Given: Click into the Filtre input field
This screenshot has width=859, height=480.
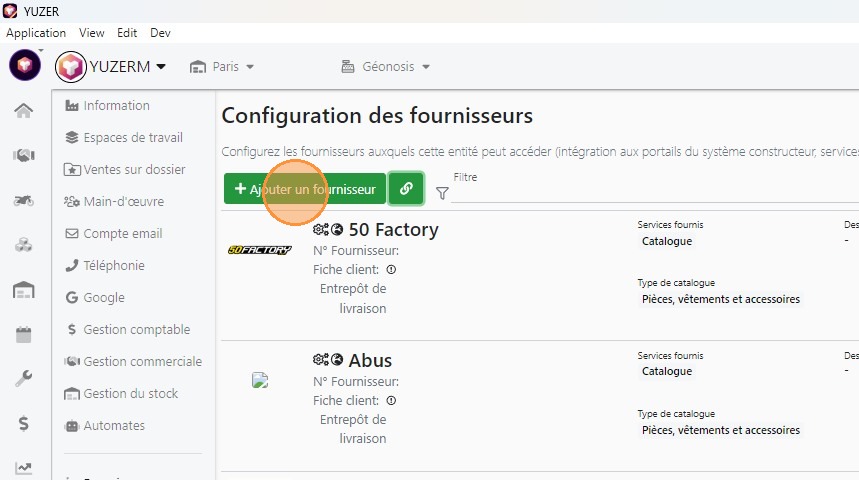Looking at the screenshot, I should (650, 194).
